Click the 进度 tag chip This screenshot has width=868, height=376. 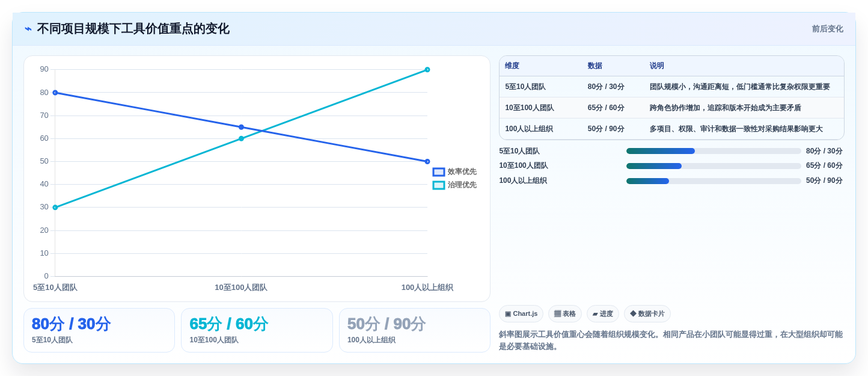603,313
